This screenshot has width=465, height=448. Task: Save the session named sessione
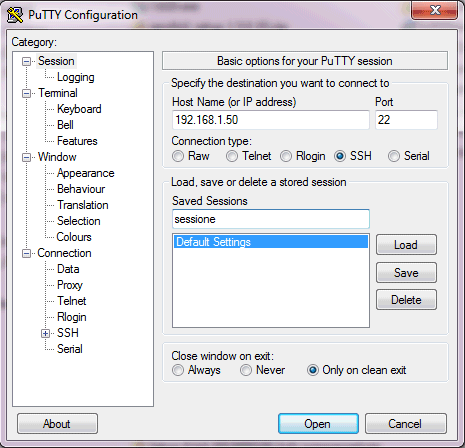tap(406, 273)
